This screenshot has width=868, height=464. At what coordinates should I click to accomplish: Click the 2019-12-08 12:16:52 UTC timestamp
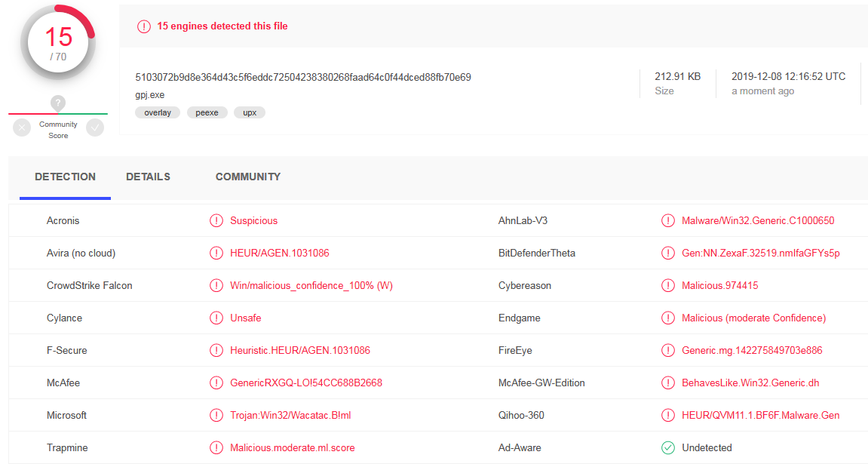coord(788,76)
